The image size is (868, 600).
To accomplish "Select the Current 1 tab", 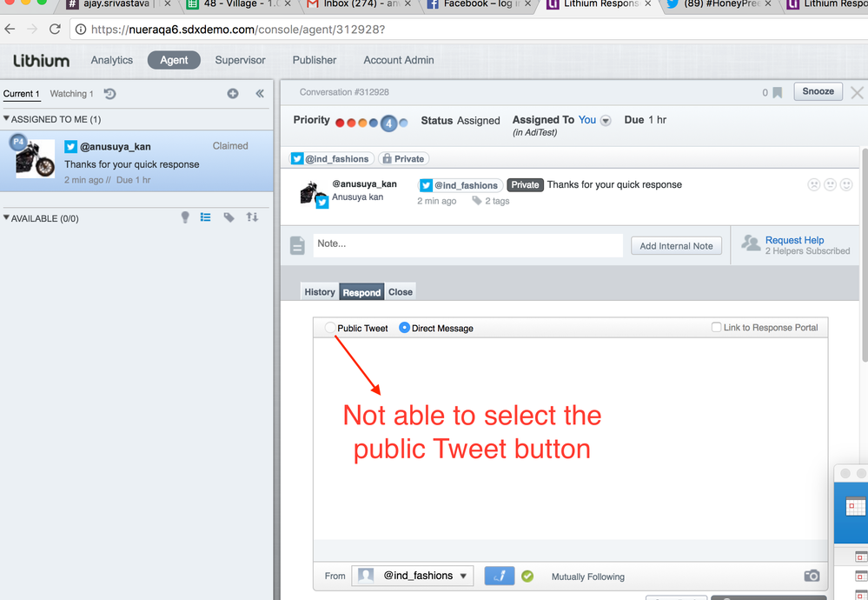I will pos(21,94).
